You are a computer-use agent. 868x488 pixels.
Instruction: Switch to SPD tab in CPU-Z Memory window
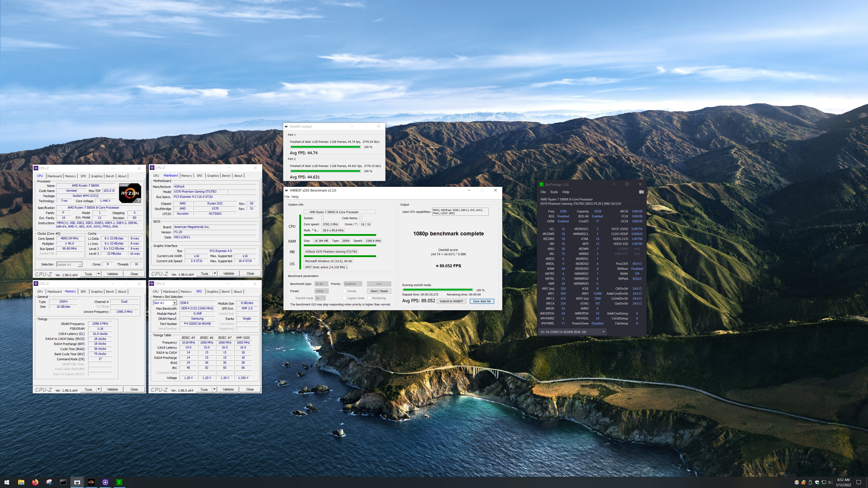83,292
